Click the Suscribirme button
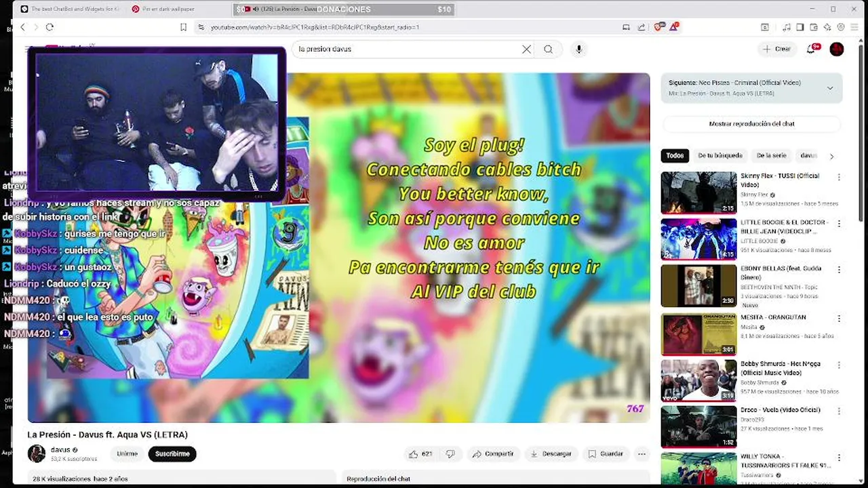The image size is (868, 488). click(x=172, y=454)
